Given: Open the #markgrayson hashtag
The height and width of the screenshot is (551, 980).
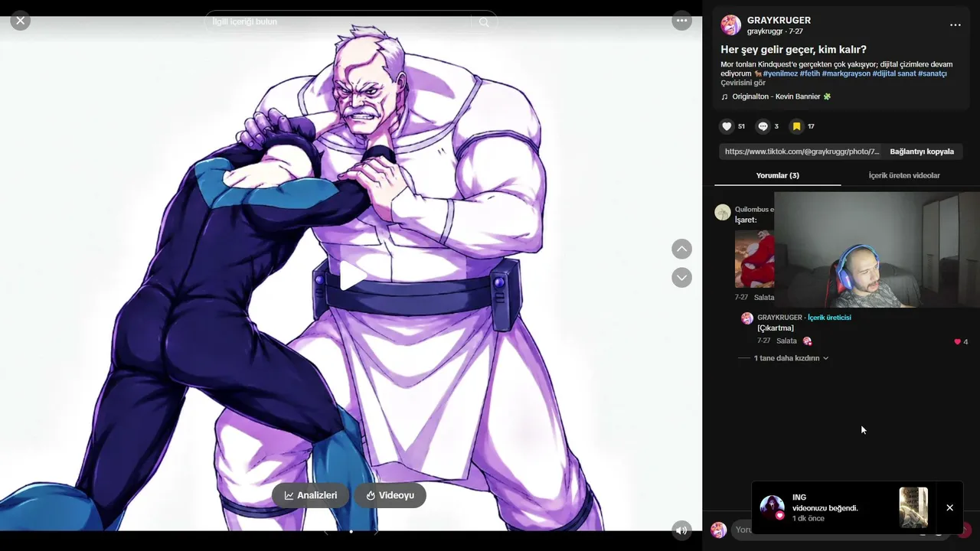Looking at the screenshot, I should pos(846,74).
